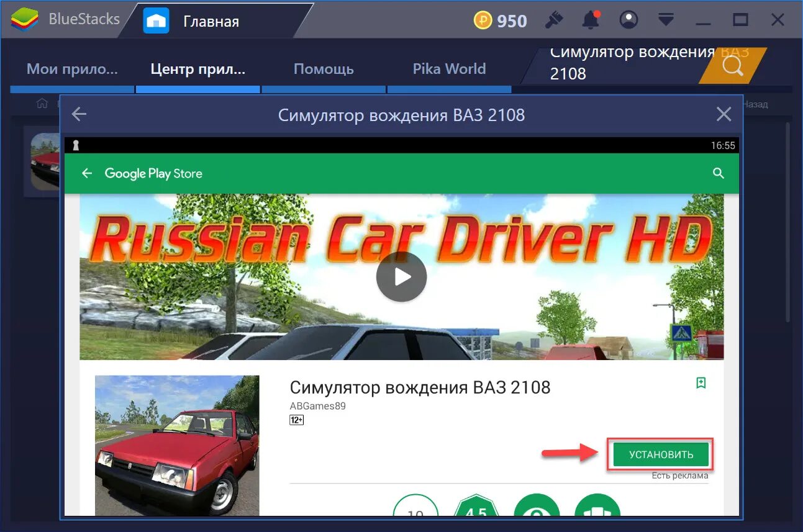Open the Помощь tab

click(324, 69)
